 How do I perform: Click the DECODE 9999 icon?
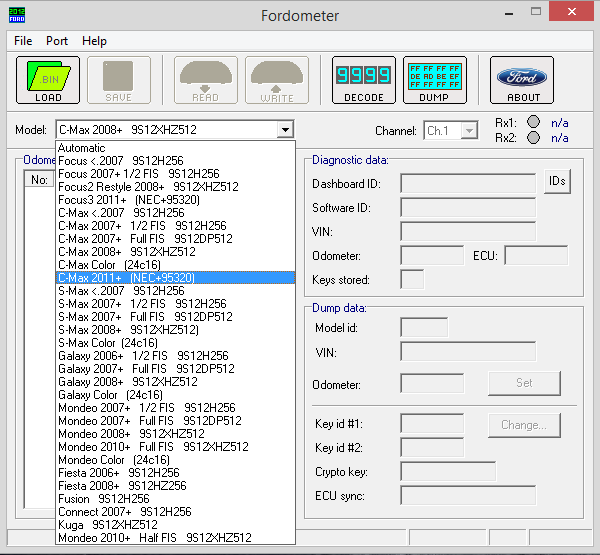pyautogui.click(x=363, y=80)
